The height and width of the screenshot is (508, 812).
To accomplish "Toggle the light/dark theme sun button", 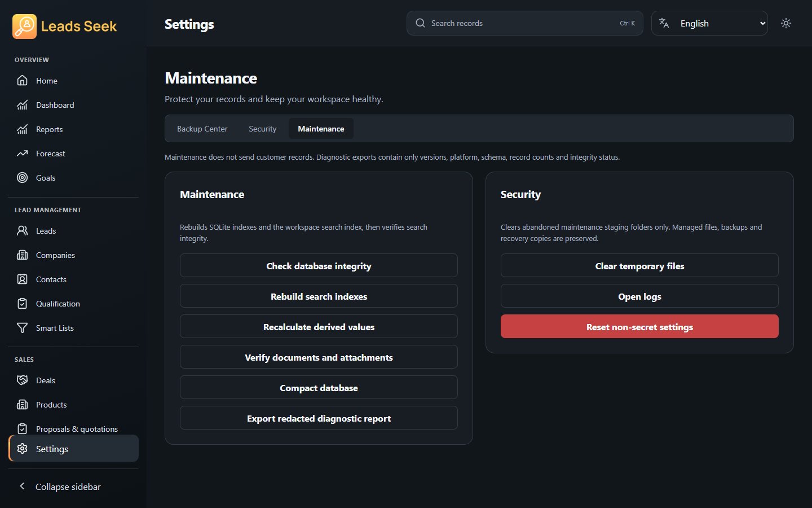I will click(786, 23).
